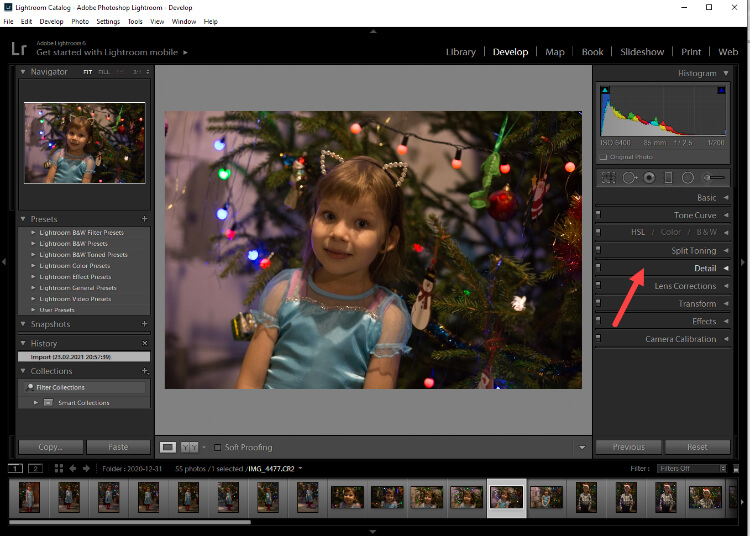Switch to the Slideshow module

point(642,52)
